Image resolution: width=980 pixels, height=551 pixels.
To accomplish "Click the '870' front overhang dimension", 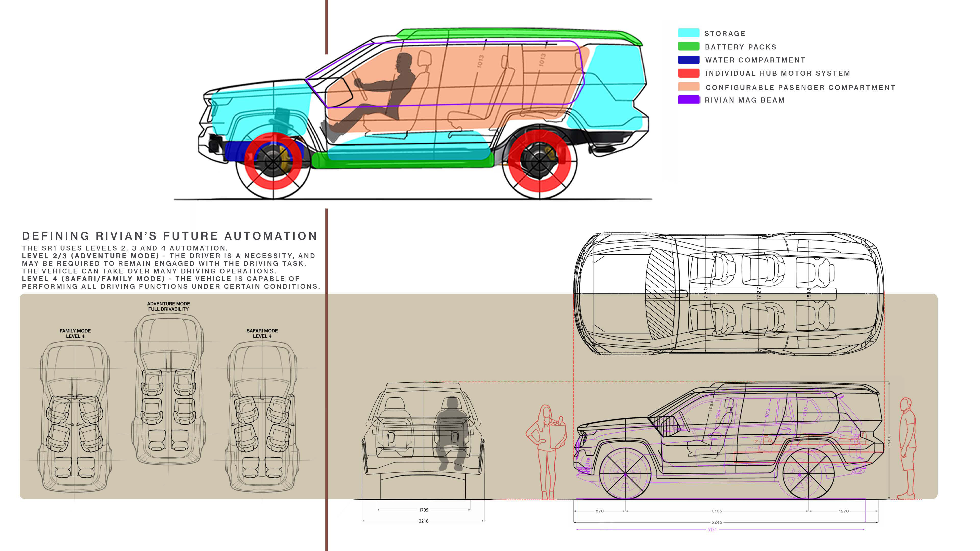I will coord(599,511).
